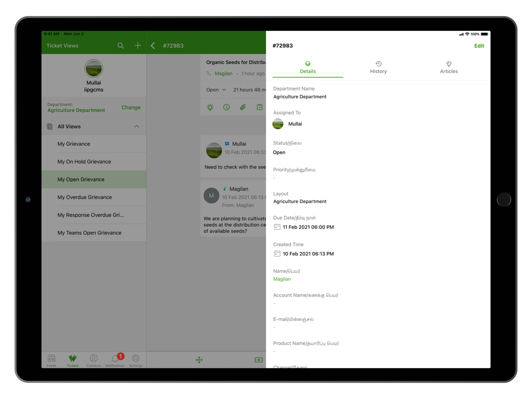Select My Response Overdue Gri... view
The height and width of the screenshot is (399, 532).
[x=94, y=215]
